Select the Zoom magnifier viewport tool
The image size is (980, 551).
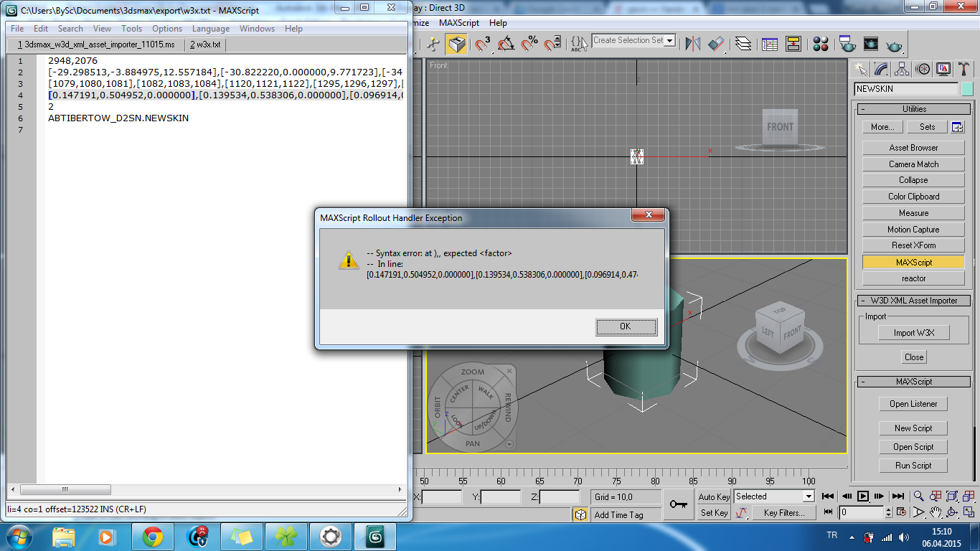pyautogui.click(x=919, y=496)
